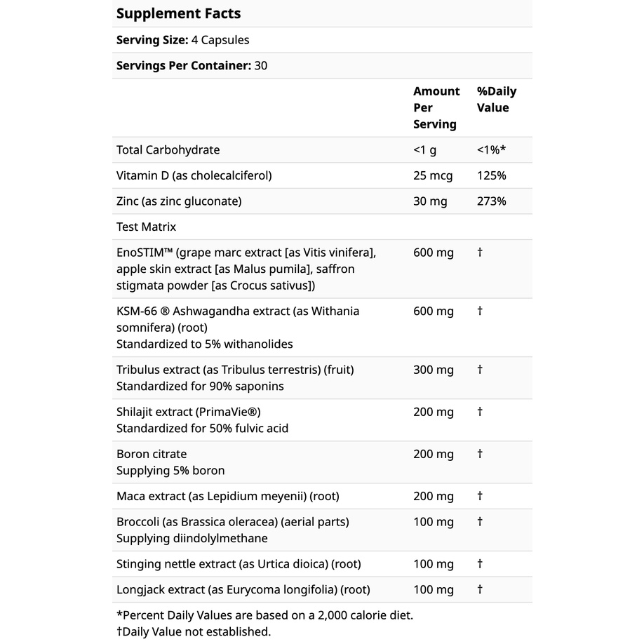Click the Servings Per Container 30 row
This screenshot has height=644, width=644.
(x=192, y=66)
